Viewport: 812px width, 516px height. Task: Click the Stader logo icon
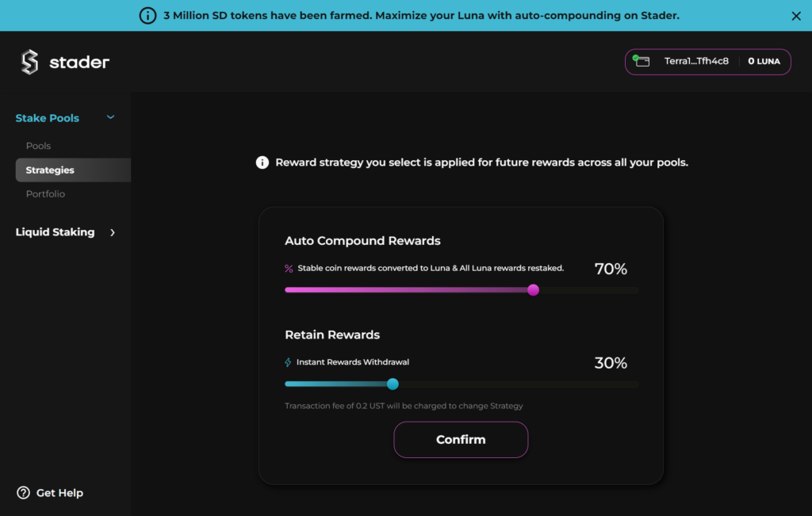coord(29,62)
